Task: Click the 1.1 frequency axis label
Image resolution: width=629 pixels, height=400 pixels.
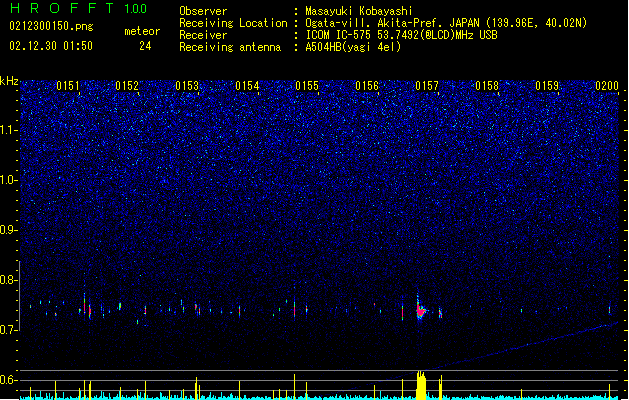Action: click(8, 130)
